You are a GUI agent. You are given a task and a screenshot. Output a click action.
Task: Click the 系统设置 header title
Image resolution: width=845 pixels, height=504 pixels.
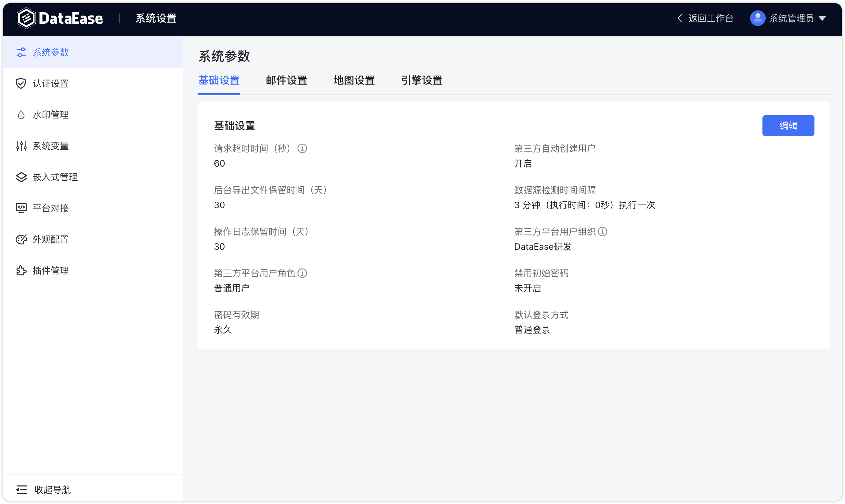point(156,18)
